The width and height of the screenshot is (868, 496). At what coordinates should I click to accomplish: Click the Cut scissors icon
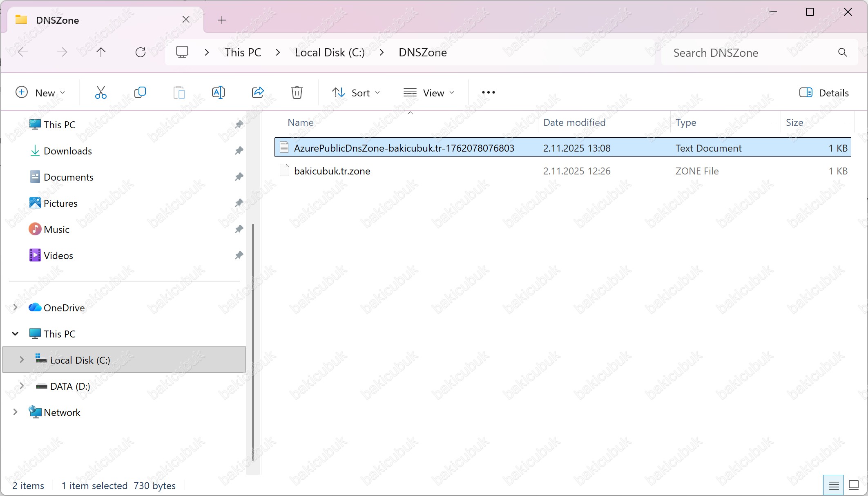click(100, 93)
